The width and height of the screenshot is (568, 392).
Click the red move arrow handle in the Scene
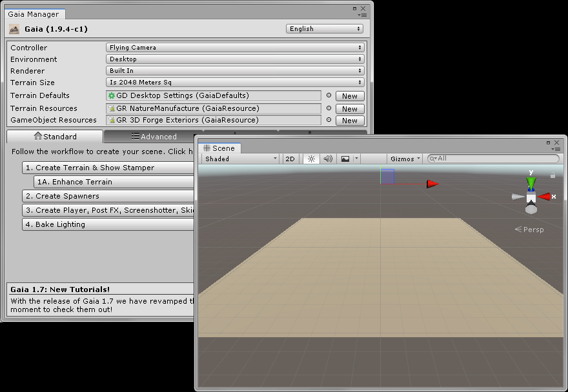coord(432,184)
